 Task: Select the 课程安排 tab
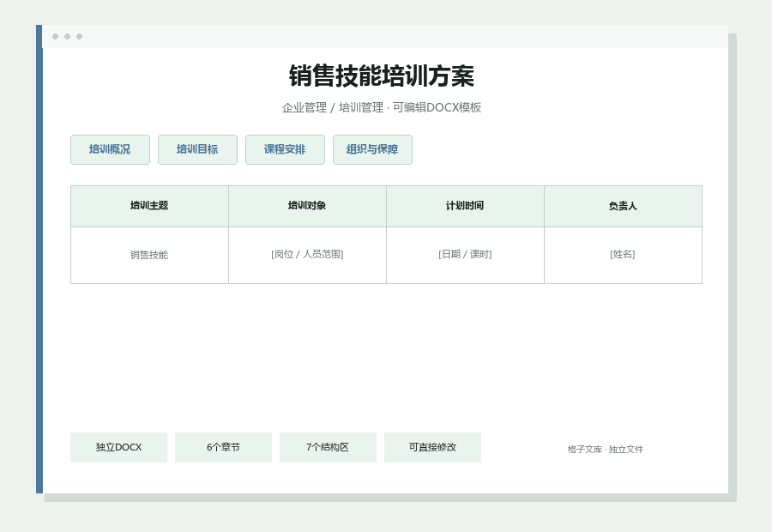(x=285, y=150)
